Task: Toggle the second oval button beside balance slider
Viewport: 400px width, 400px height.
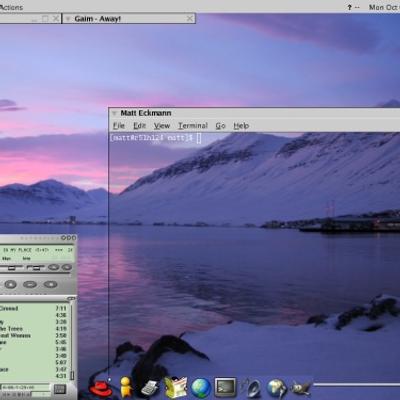Action: [x=67, y=267]
